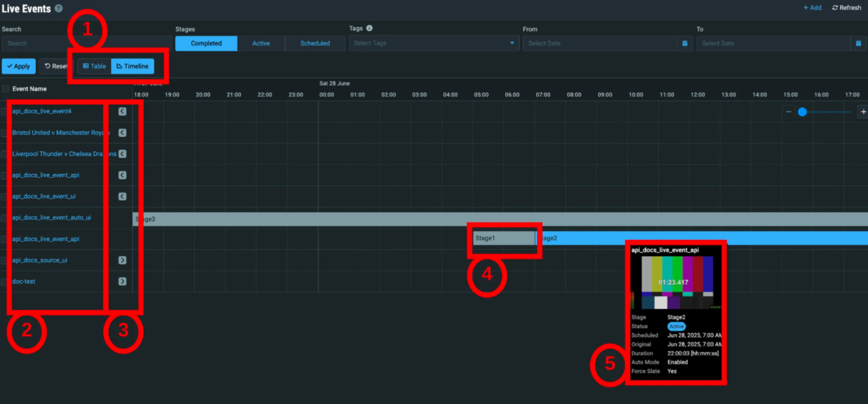Select the blue Stage2 timeline bar
Image resolution: width=868 pixels, height=404 pixels.
point(702,238)
